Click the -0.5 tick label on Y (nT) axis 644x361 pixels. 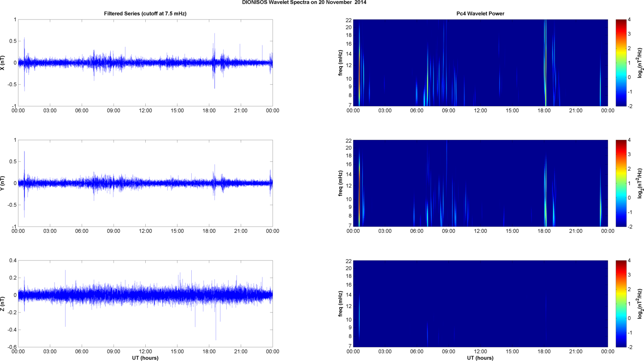pyautogui.click(x=12, y=205)
